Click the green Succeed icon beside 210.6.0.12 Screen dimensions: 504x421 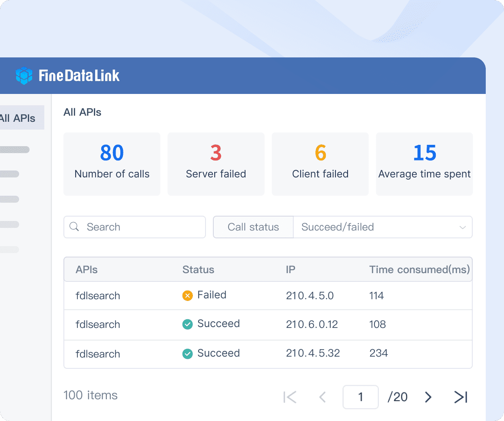[x=187, y=324]
